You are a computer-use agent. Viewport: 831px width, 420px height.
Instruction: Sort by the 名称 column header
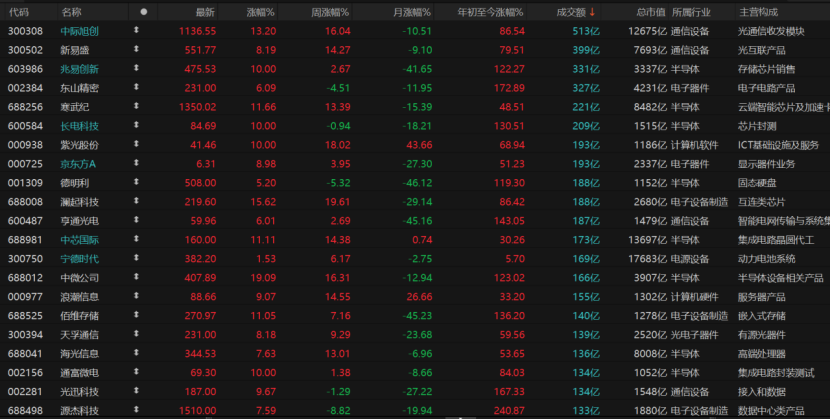coord(72,12)
